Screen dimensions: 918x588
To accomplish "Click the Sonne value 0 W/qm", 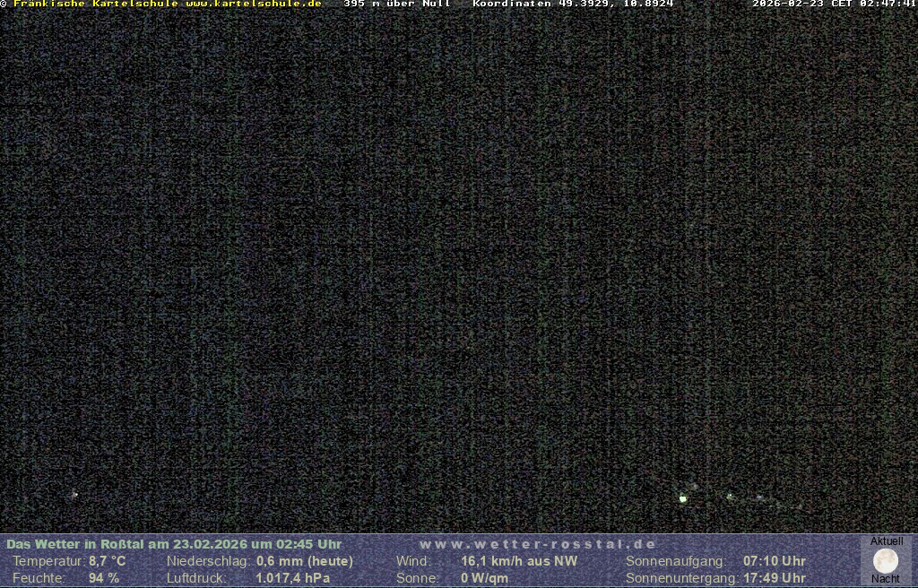I will point(484,578).
